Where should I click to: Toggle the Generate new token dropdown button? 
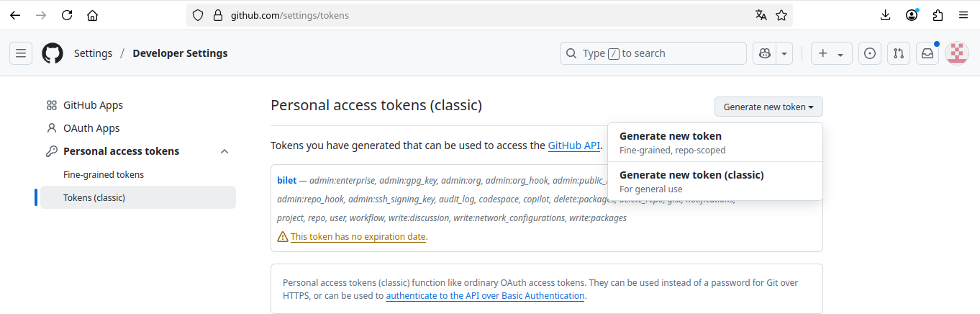click(768, 107)
